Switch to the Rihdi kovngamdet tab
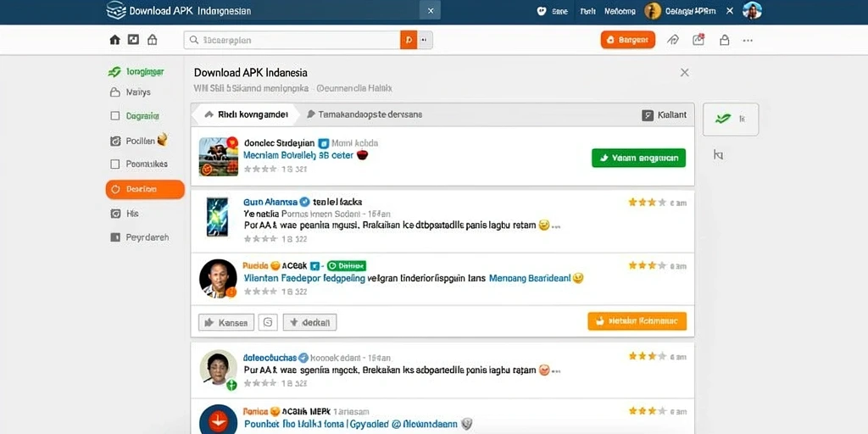 click(x=246, y=114)
